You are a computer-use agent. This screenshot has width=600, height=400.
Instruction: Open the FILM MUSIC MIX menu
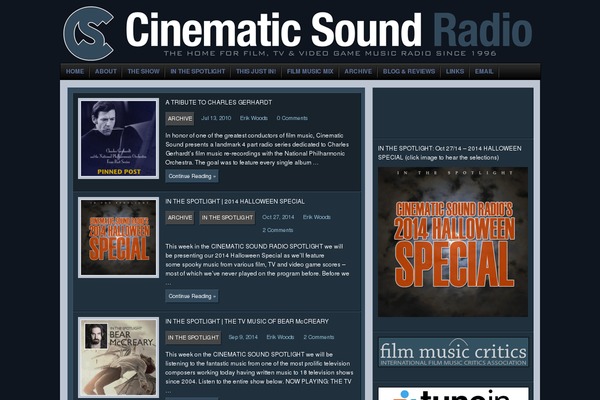tap(310, 72)
